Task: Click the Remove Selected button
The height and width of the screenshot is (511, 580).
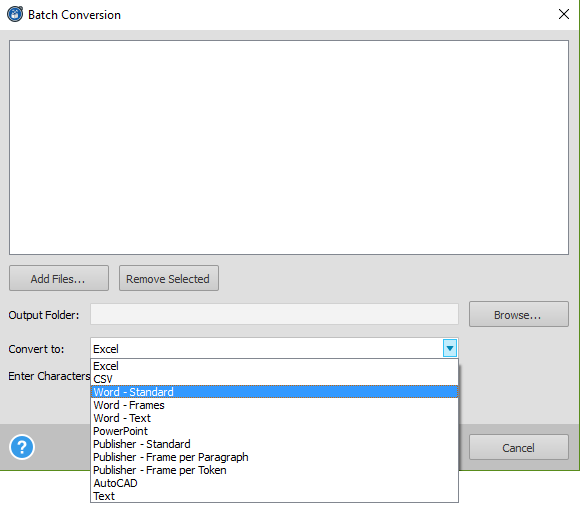Action: pos(169,278)
